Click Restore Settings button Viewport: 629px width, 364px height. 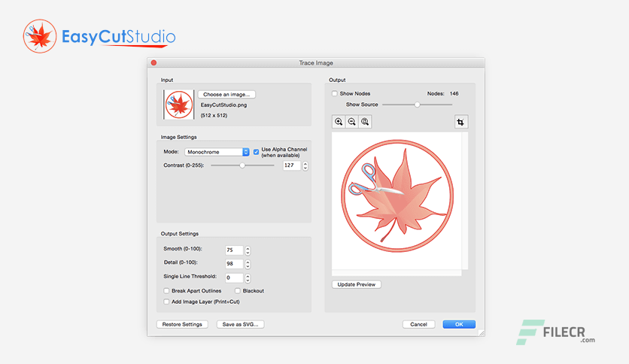click(182, 324)
